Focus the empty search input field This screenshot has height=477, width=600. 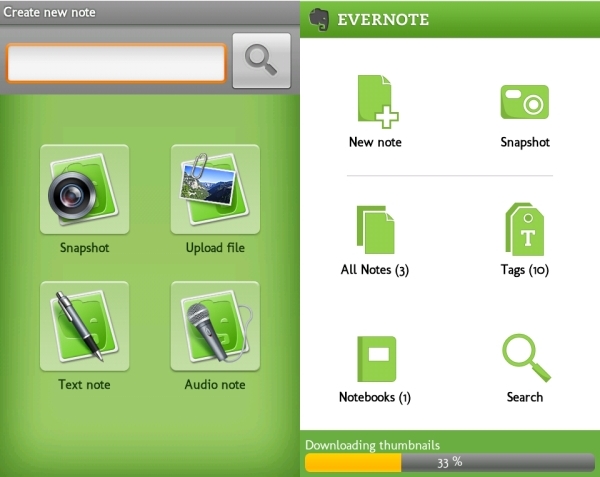point(116,63)
